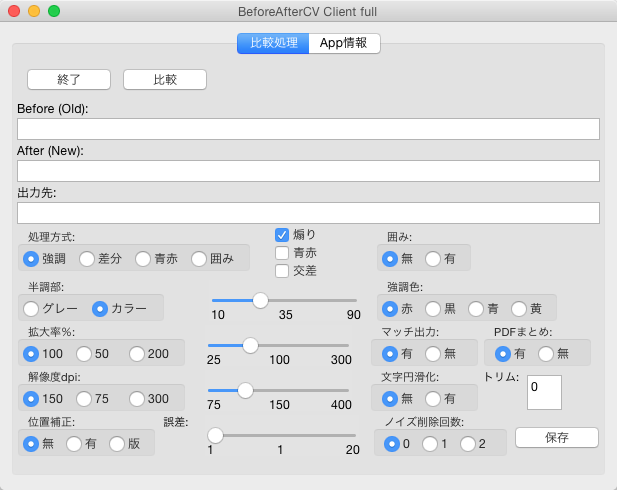Focus the After (New) input field
The width and height of the screenshot is (617, 490).
[x=308, y=171]
